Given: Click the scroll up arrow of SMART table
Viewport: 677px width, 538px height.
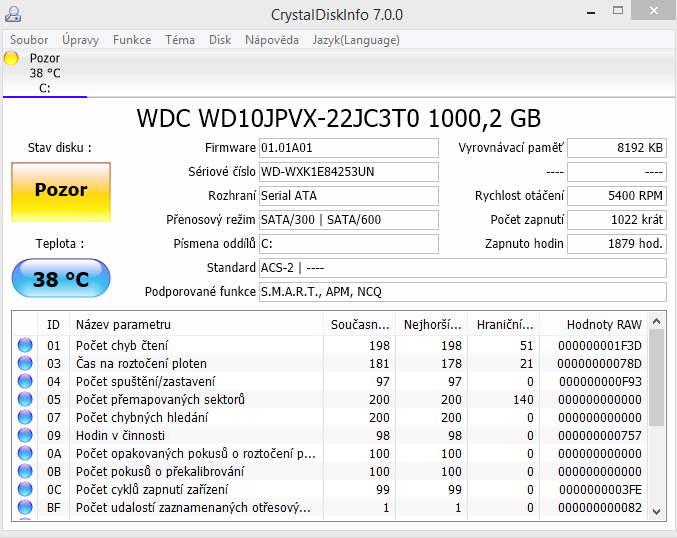Looking at the screenshot, I should coord(657,321).
